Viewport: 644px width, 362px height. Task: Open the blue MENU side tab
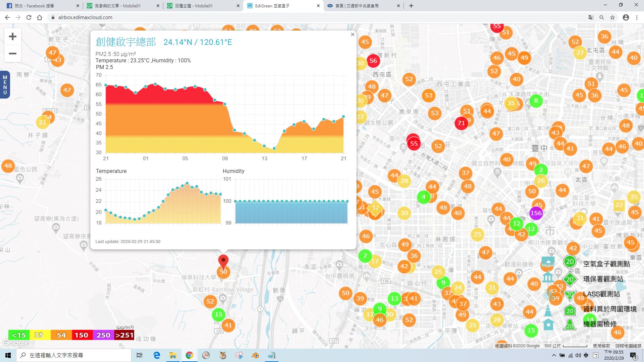click(x=5, y=85)
